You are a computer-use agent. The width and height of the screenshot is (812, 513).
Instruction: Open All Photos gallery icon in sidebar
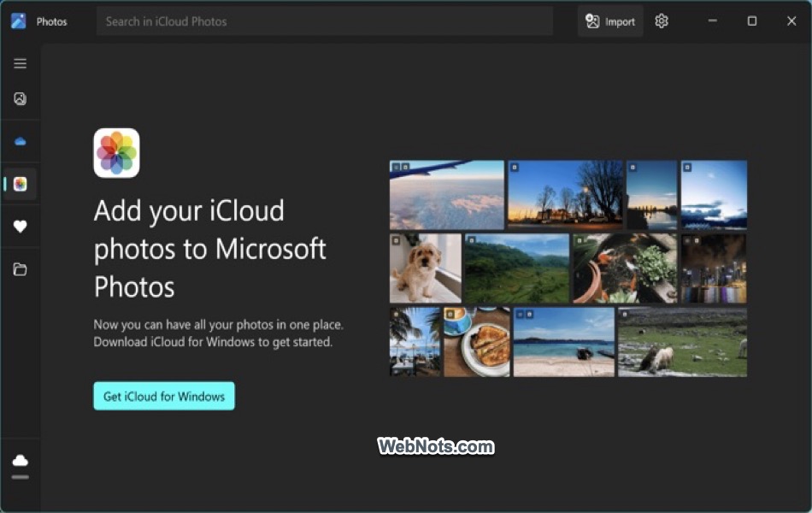coord(21,98)
